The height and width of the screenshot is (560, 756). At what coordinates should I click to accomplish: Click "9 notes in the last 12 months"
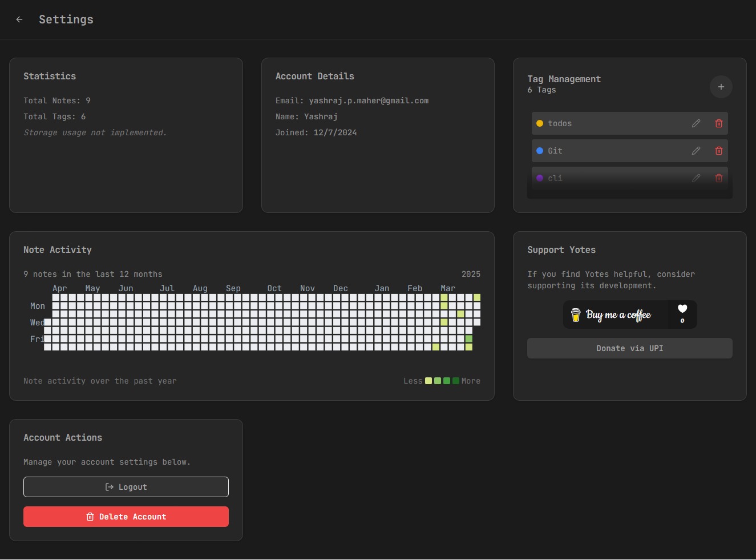[x=93, y=274]
